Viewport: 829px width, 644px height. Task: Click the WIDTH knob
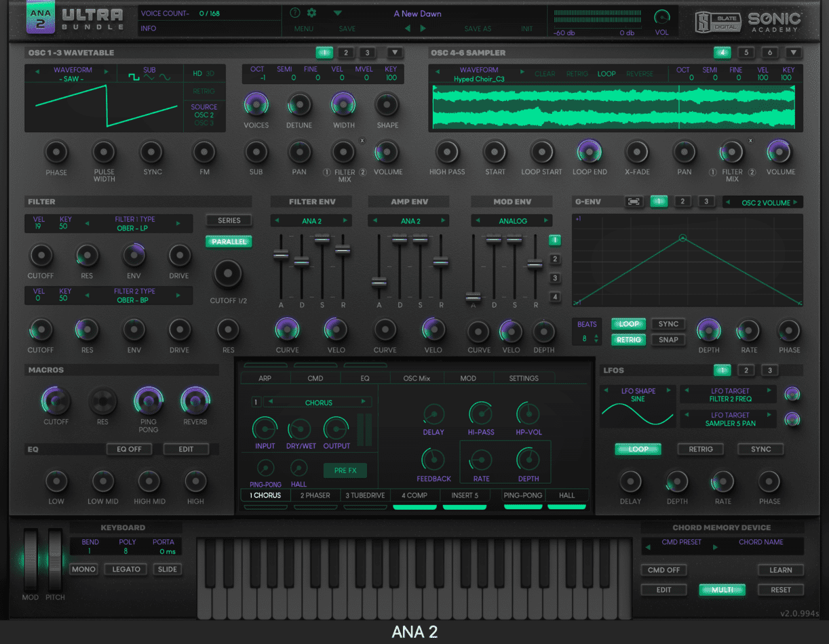coord(343,104)
